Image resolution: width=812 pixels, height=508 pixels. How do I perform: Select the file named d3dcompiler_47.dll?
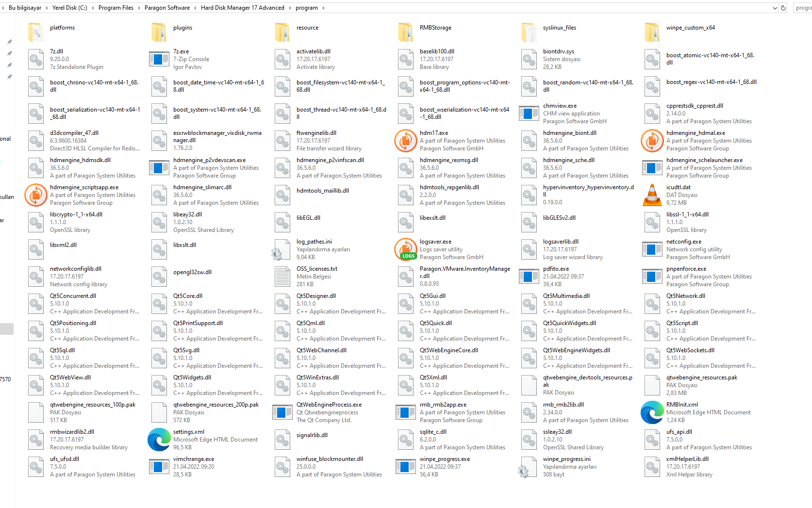(x=74, y=133)
